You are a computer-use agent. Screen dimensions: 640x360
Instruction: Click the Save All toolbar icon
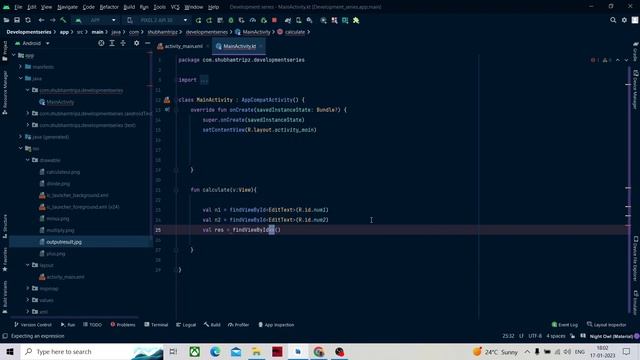coord(17,20)
